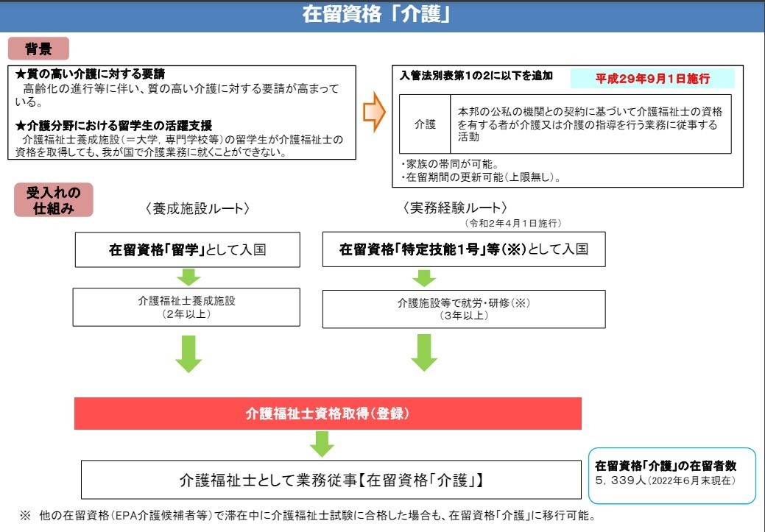Click 在留資格「介護」の在留者数 heading
Viewport: 765px width, 532px height.
(666, 466)
